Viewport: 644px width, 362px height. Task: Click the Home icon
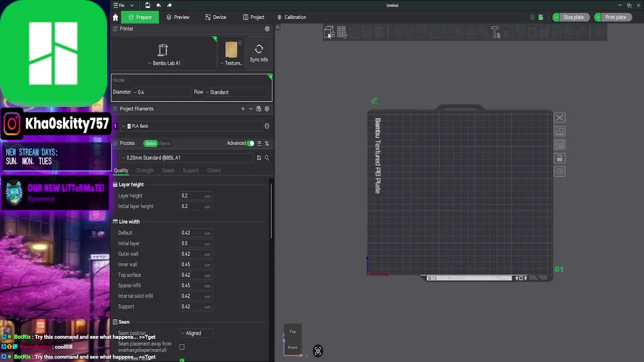115,17
